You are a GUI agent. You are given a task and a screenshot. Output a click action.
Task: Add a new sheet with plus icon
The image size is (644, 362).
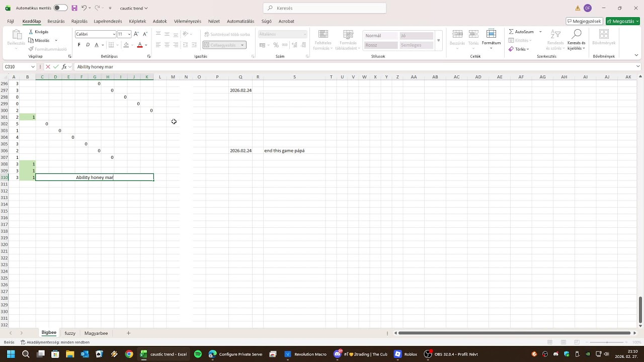coord(128,333)
